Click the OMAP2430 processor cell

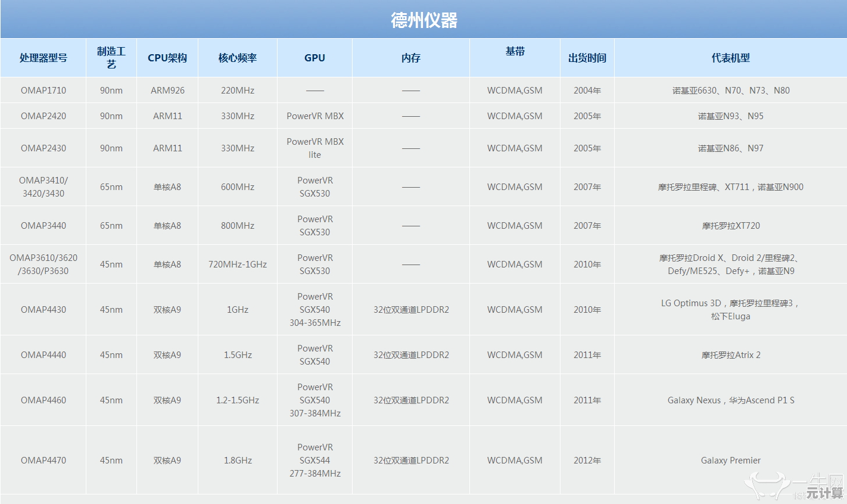pyautogui.click(x=43, y=148)
